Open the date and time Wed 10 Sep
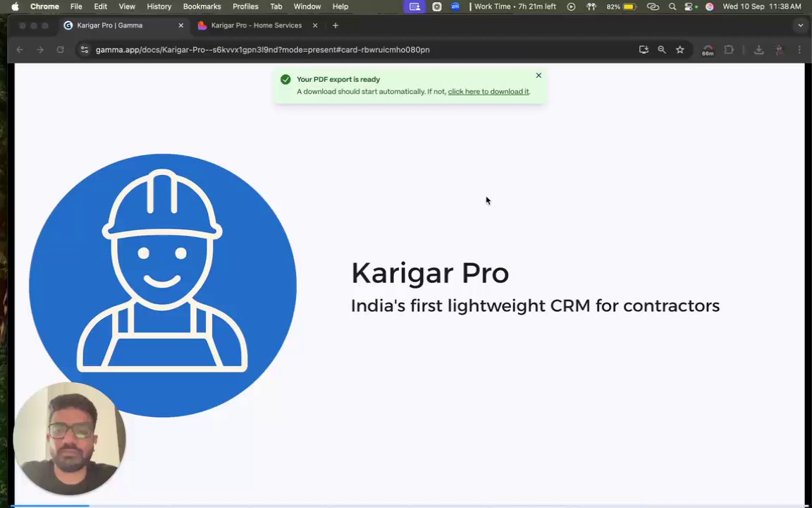Screen dimensions: 812x508 tap(761, 7)
